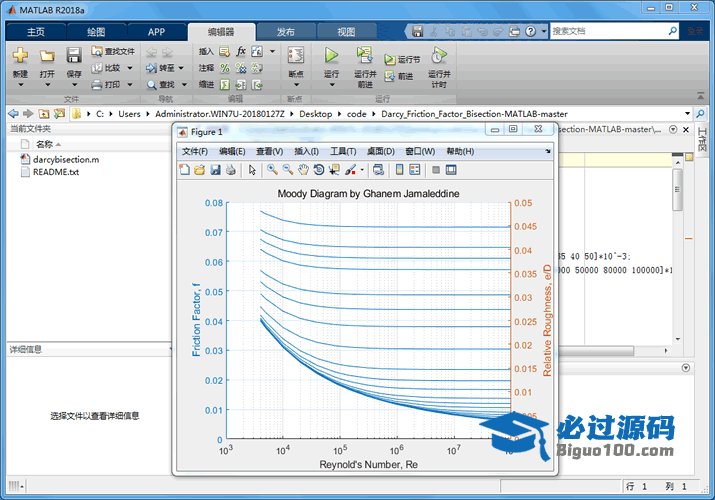Select README.txt in the file list
The width and height of the screenshot is (715, 500).
pos(56,172)
